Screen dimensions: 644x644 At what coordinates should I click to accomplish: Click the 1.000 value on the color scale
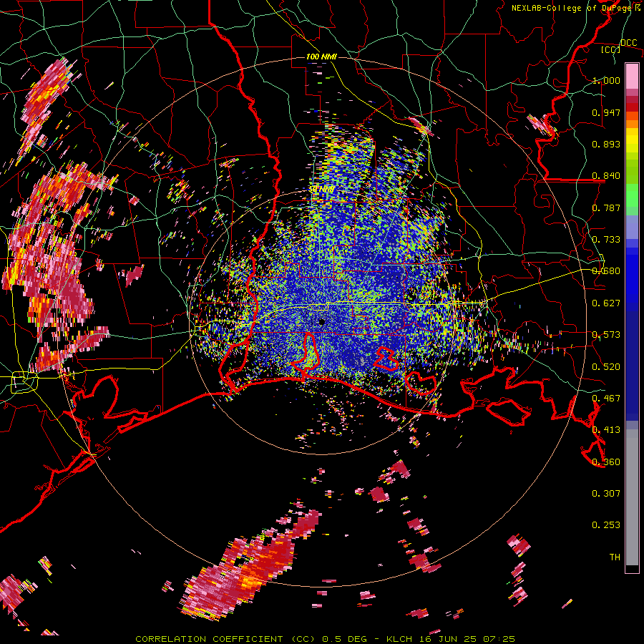click(606, 80)
